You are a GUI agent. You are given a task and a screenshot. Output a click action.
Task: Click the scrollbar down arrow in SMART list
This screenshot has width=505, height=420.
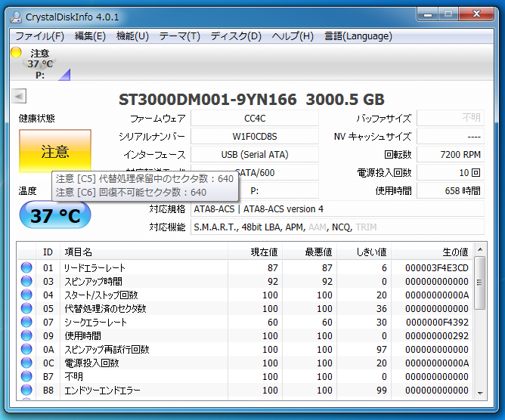[x=480, y=393]
